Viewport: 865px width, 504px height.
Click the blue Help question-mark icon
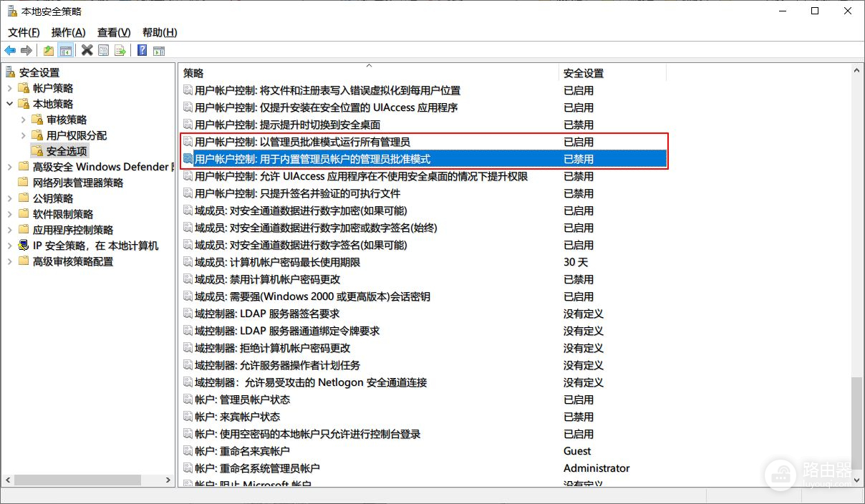click(142, 50)
